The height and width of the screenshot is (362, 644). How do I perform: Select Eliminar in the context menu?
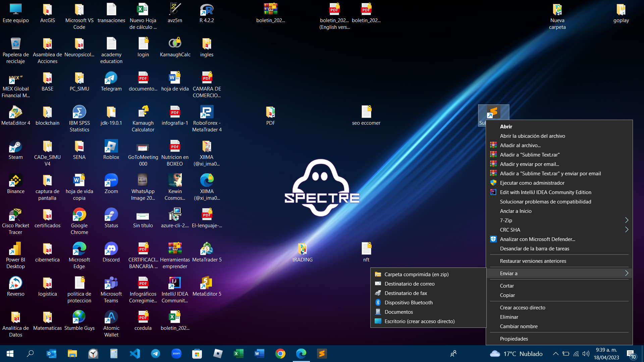559,317
